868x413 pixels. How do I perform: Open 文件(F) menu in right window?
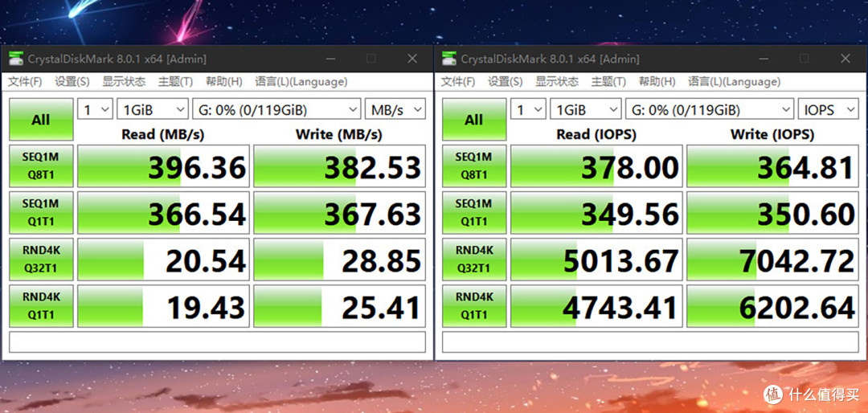tap(457, 82)
